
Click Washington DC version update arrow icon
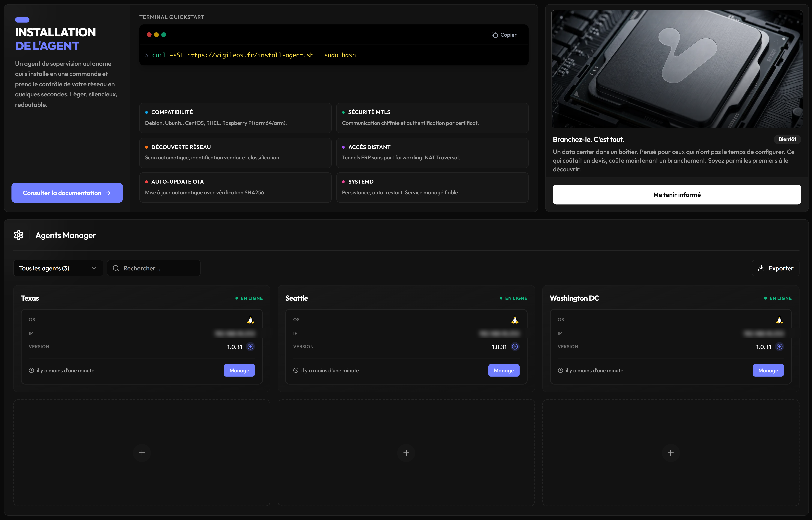click(779, 347)
